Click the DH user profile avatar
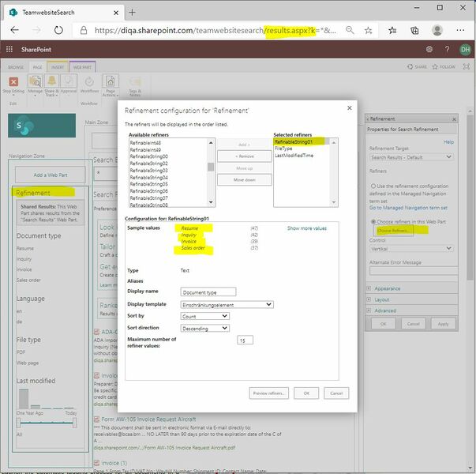Screen dimensions: 476x474 click(x=464, y=48)
